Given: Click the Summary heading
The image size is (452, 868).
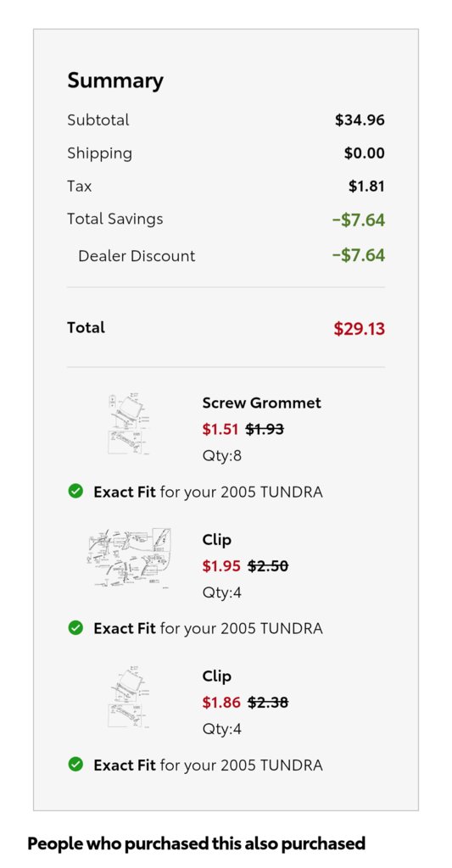Looking at the screenshot, I should [x=115, y=81].
